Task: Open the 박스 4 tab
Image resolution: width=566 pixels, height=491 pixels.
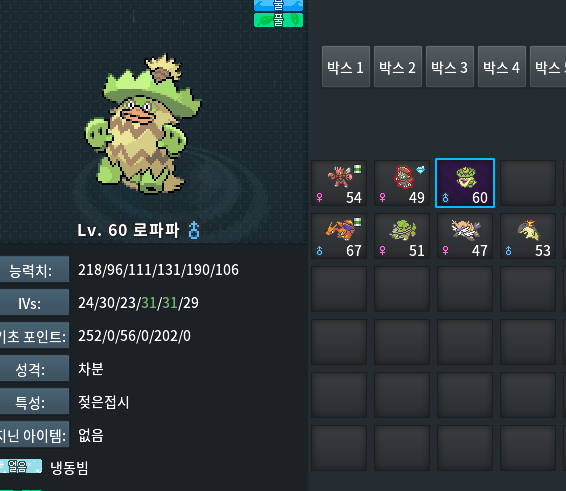Action: (502, 66)
